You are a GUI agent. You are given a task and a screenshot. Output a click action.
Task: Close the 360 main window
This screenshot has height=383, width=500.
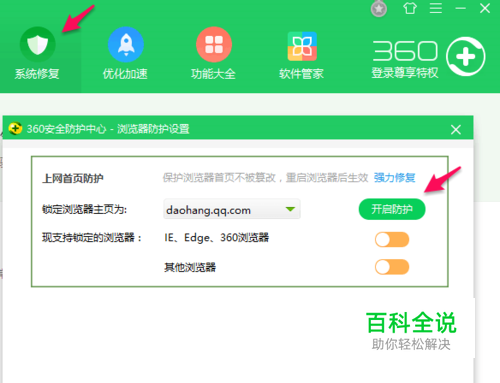[485, 8]
